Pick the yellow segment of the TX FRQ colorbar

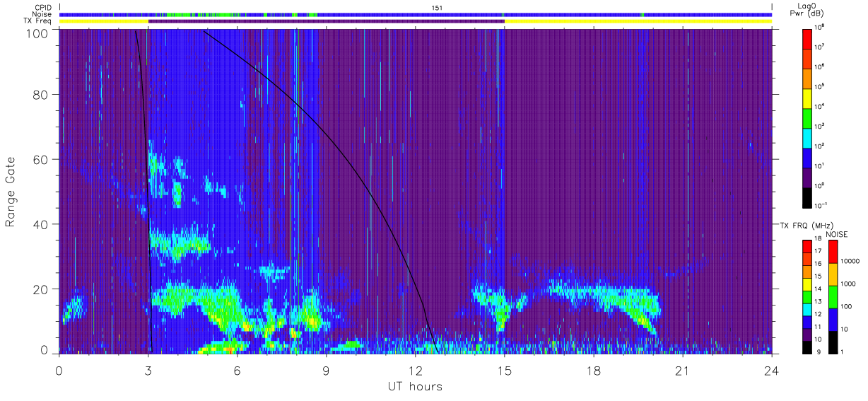click(807, 283)
